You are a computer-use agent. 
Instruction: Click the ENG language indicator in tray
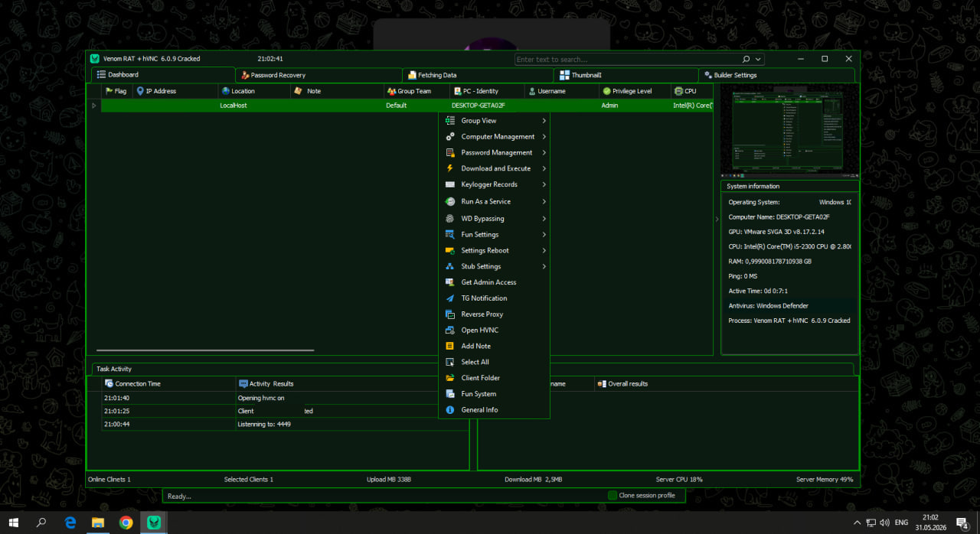tap(901, 523)
